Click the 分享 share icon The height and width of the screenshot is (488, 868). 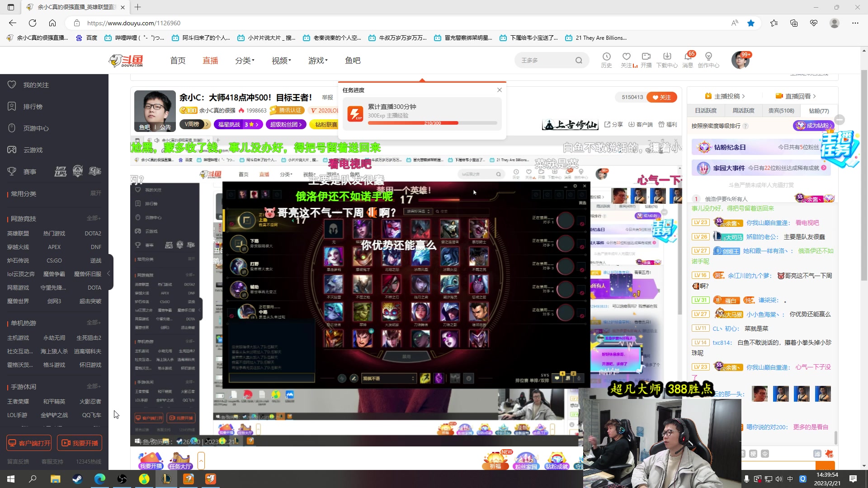(613, 125)
